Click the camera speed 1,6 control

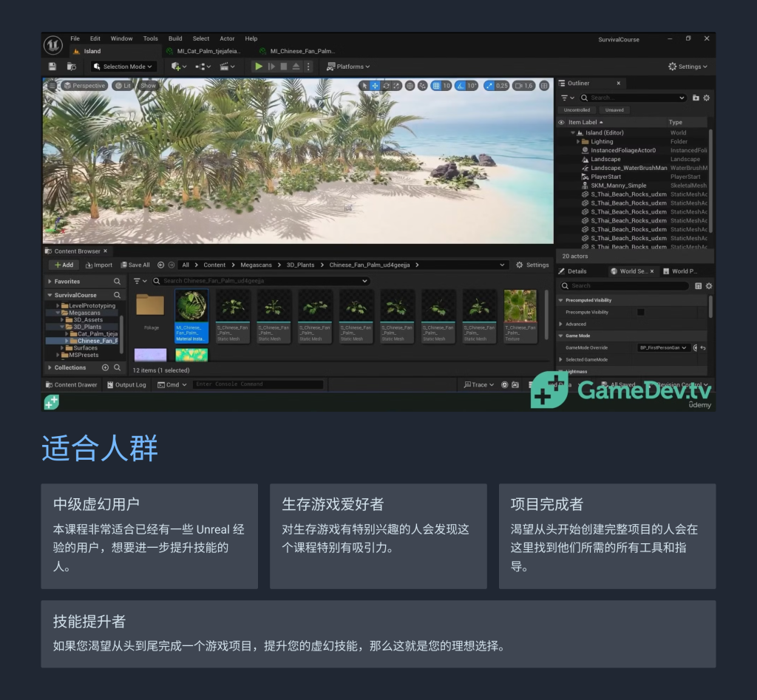click(x=524, y=86)
